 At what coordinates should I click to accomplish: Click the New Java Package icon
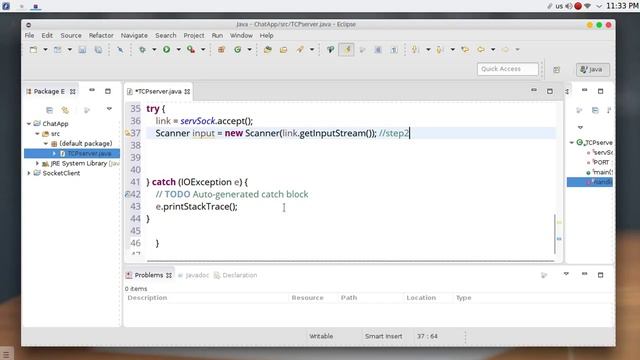(221, 50)
